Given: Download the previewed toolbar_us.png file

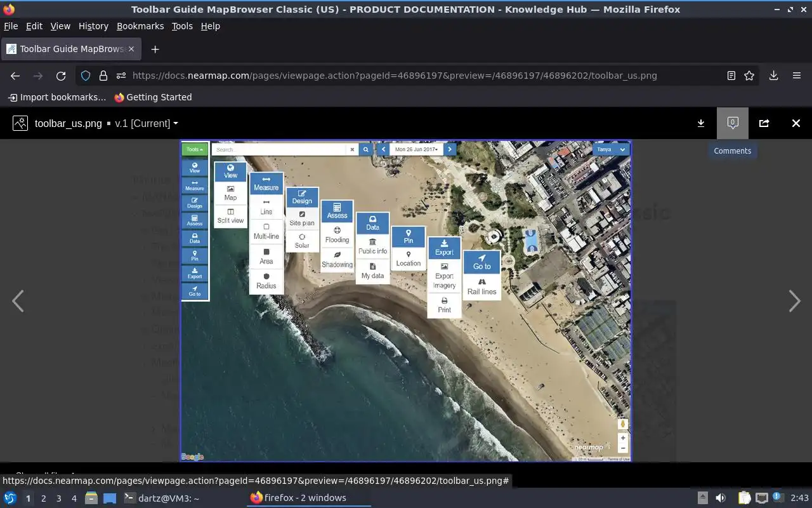Looking at the screenshot, I should click(701, 123).
